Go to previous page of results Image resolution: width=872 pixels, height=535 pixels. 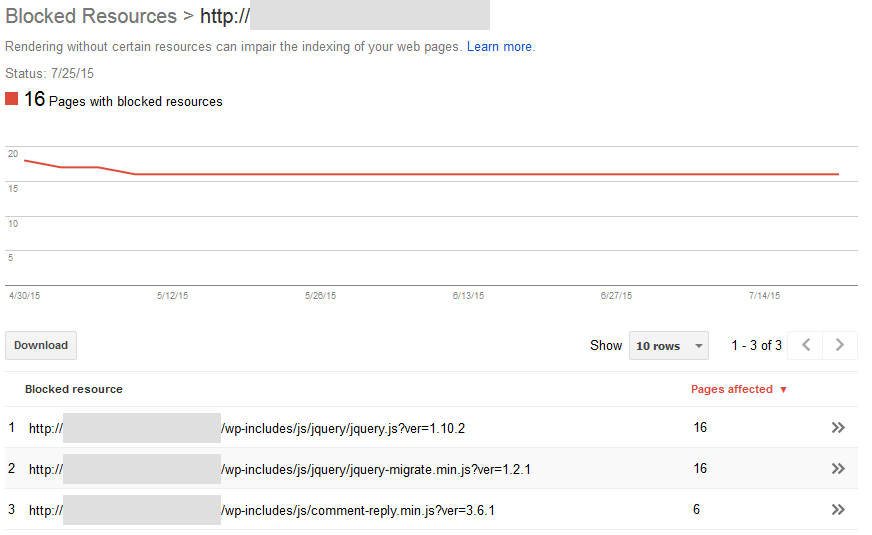coord(806,345)
